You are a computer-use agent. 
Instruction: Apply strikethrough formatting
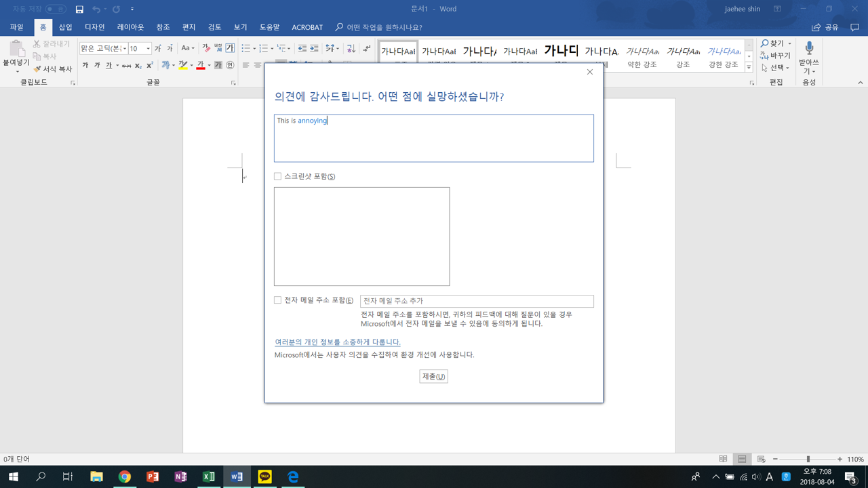point(126,66)
